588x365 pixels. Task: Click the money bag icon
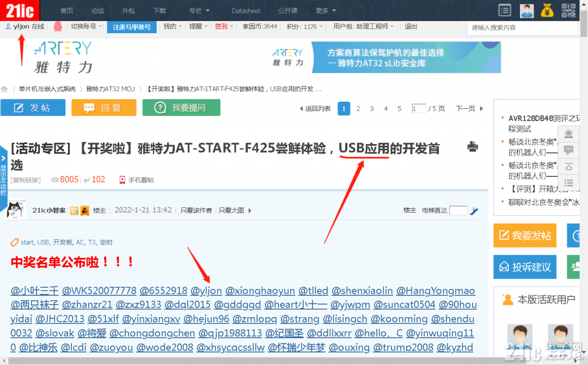[x=547, y=10]
